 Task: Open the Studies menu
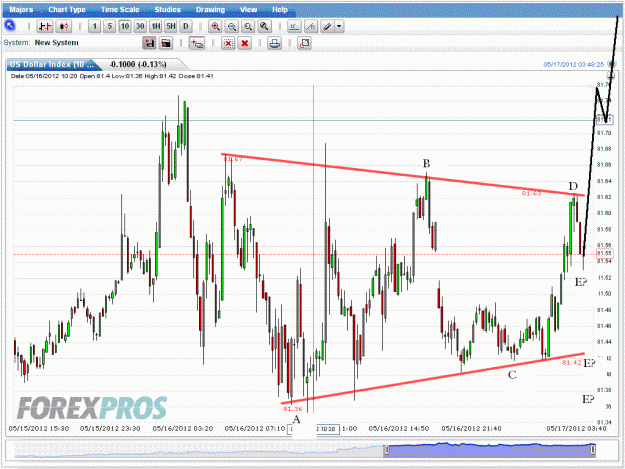pos(167,10)
